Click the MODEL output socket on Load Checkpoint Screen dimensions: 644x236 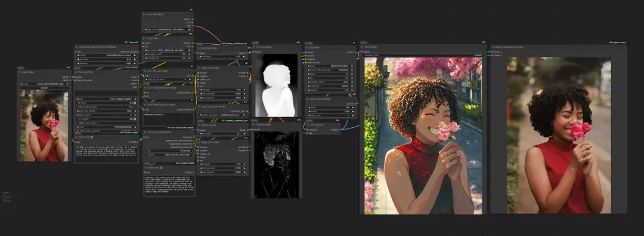click(x=192, y=19)
